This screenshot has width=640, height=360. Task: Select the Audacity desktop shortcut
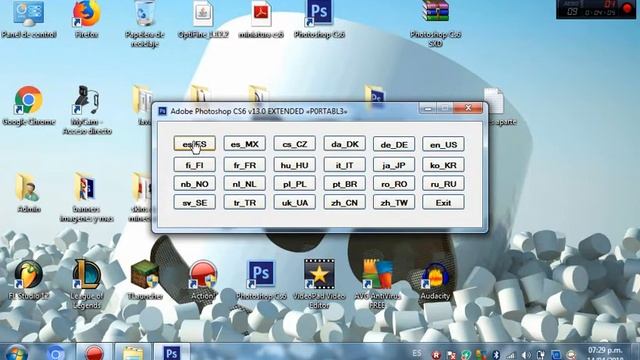tap(436, 280)
